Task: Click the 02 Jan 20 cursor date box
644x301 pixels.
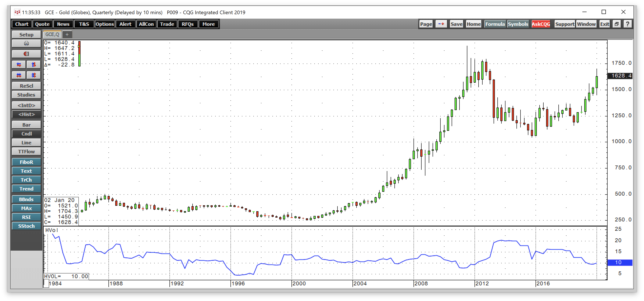Action: [x=61, y=211]
